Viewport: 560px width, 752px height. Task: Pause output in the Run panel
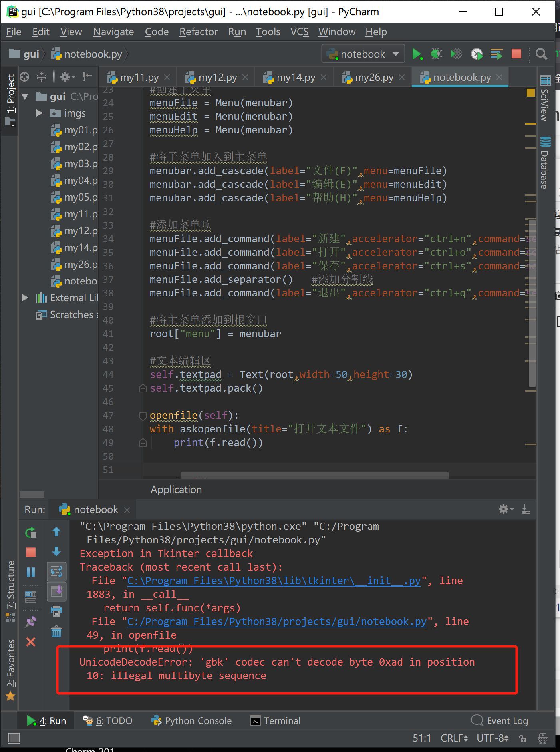[x=31, y=572]
